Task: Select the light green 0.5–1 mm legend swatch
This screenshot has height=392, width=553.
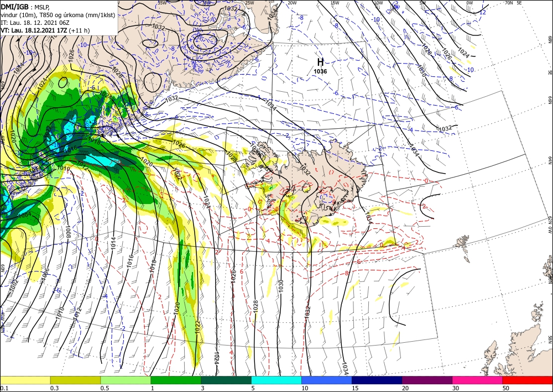Action: point(126,380)
